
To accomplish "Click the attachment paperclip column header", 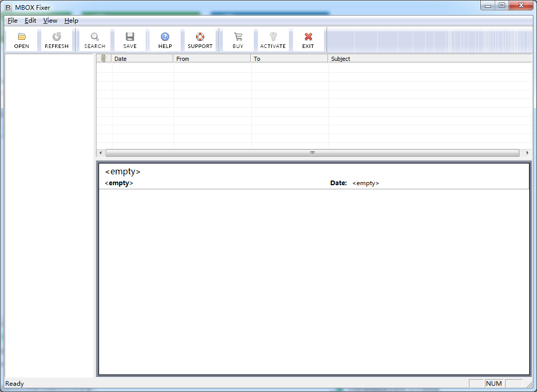I will point(104,59).
